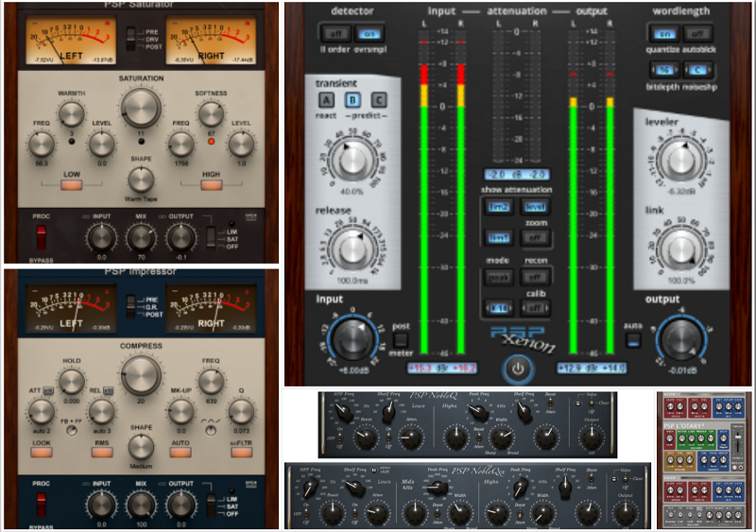The image size is (756, 532).
Task: Toggle wordlength autoblck off button
Action: tap(697, 34)
